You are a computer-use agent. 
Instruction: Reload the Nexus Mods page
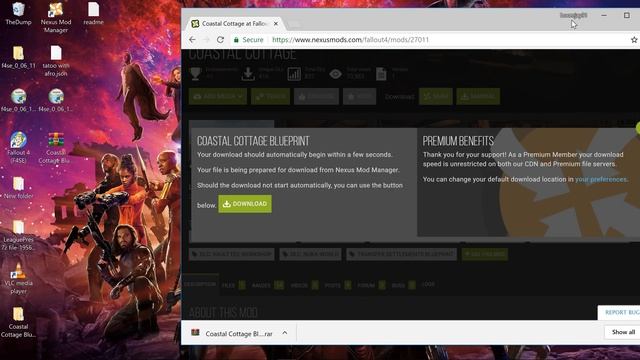click(x=220, y=40)
